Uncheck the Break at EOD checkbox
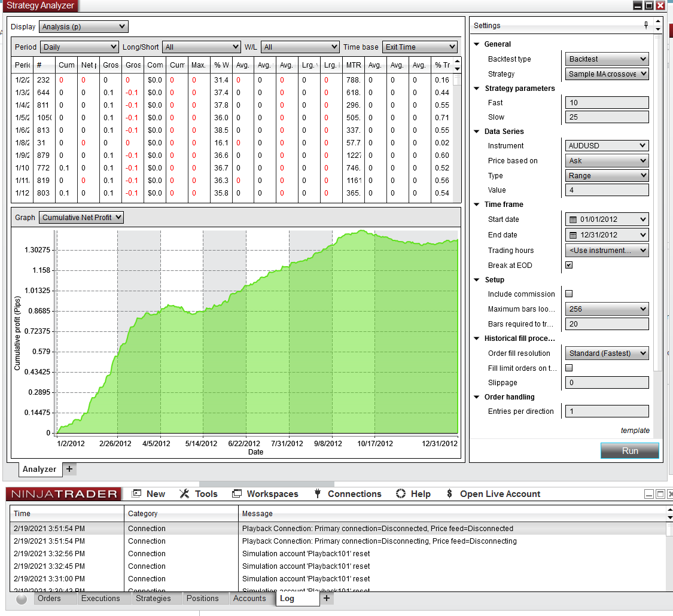 568,265
